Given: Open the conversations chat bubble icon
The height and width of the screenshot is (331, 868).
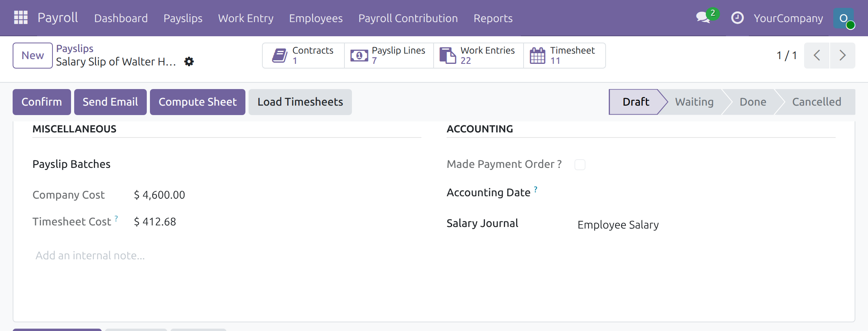Looking at the screenshot, I should point(703,18).
